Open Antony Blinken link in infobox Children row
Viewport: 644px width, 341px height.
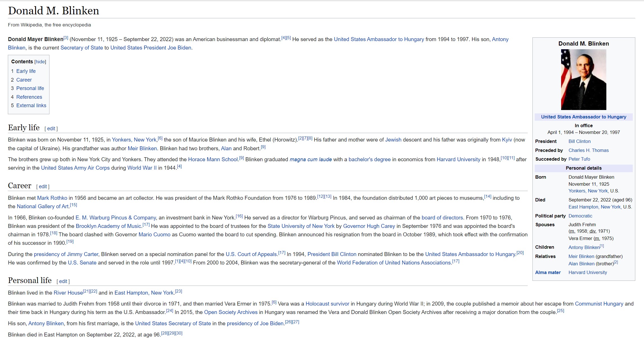coord(584,247)
